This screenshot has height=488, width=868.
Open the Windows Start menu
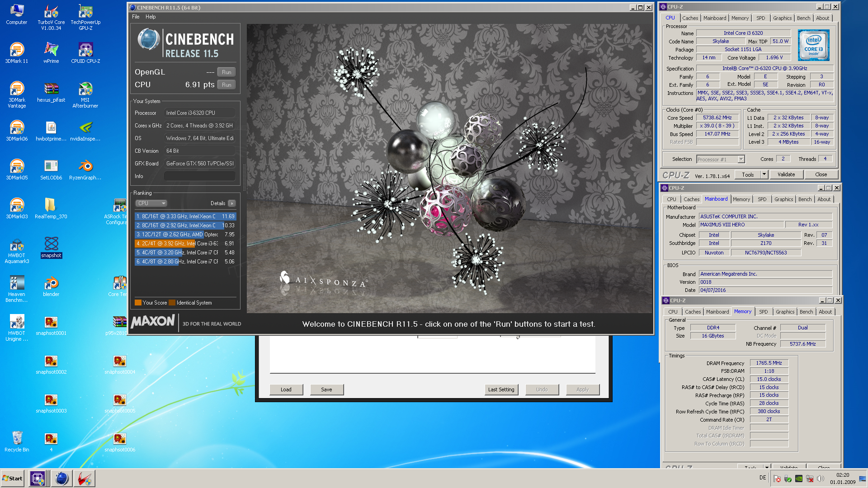pyautogui.click(x=13, y=478)
